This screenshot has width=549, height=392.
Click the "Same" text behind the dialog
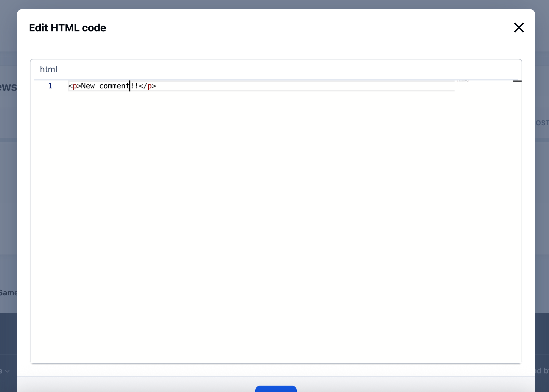pyautogui.click(x=8, y=293)
